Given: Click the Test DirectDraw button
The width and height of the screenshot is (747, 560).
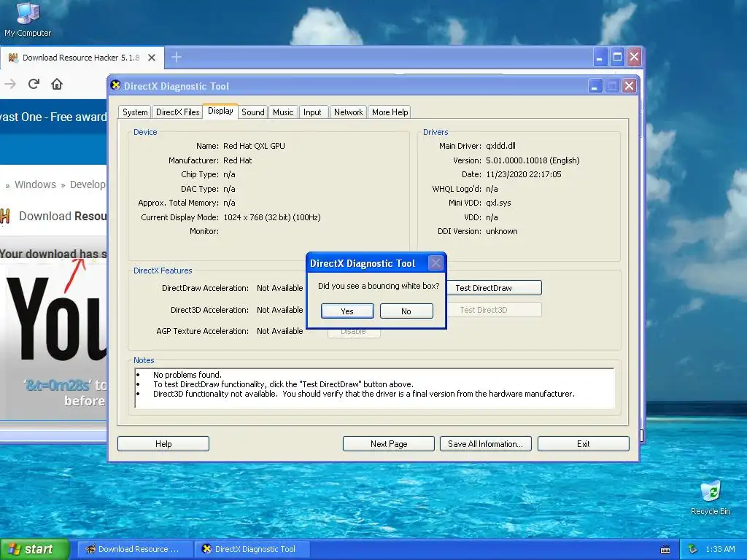Looking at the screenshot, I should [494, 287].
